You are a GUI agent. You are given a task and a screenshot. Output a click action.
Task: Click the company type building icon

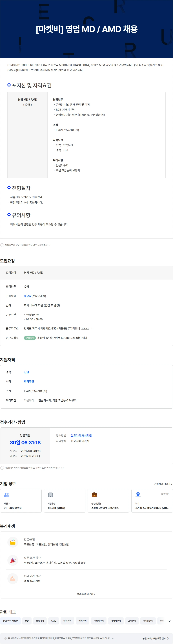coord(50,495)
